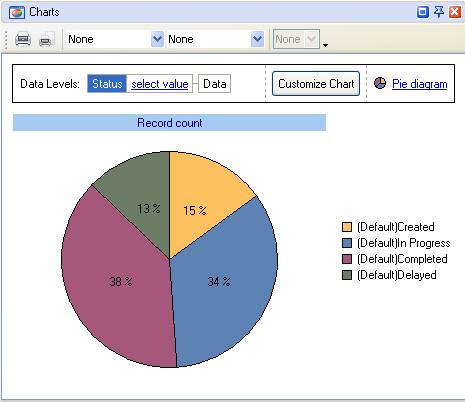This screenshot has height=402, width=465.
Task: Click the orange Created legend swatch
Action: click(347, 227)
